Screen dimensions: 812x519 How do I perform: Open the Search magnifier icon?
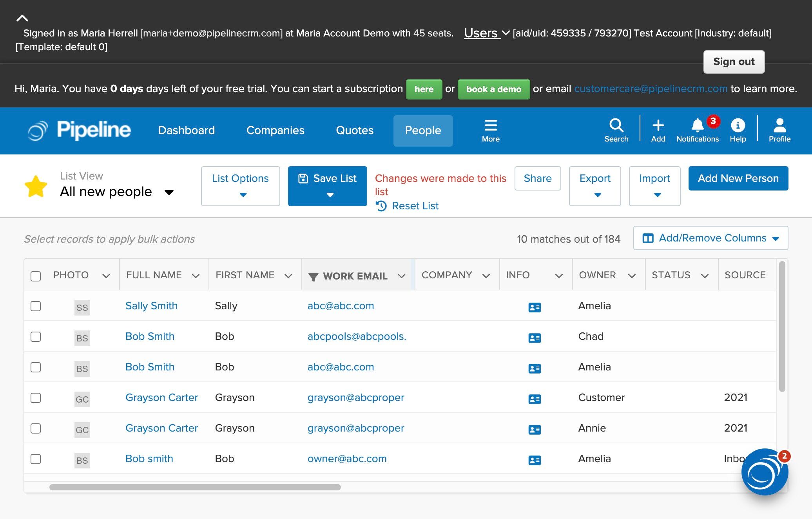(x=616, y=126)
